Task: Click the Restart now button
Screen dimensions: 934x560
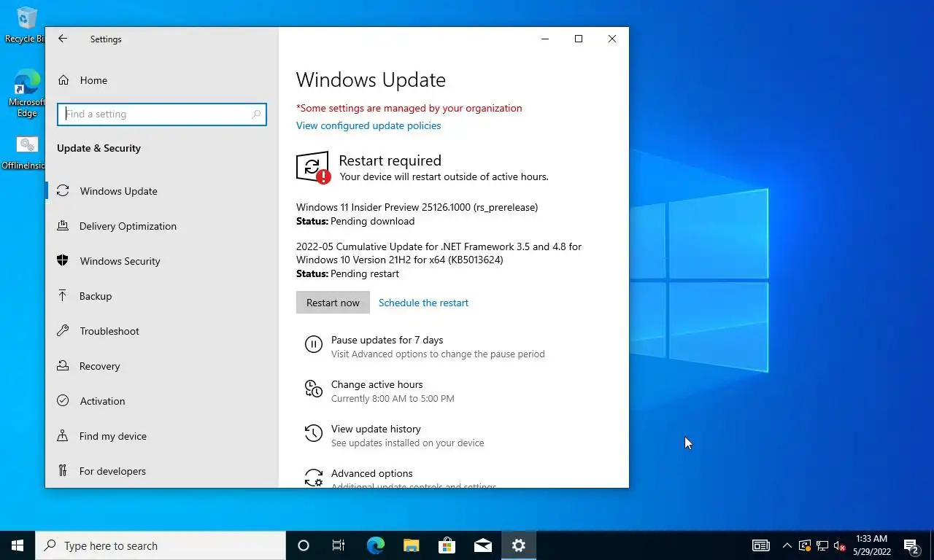Action: click(x=333, y=303)
